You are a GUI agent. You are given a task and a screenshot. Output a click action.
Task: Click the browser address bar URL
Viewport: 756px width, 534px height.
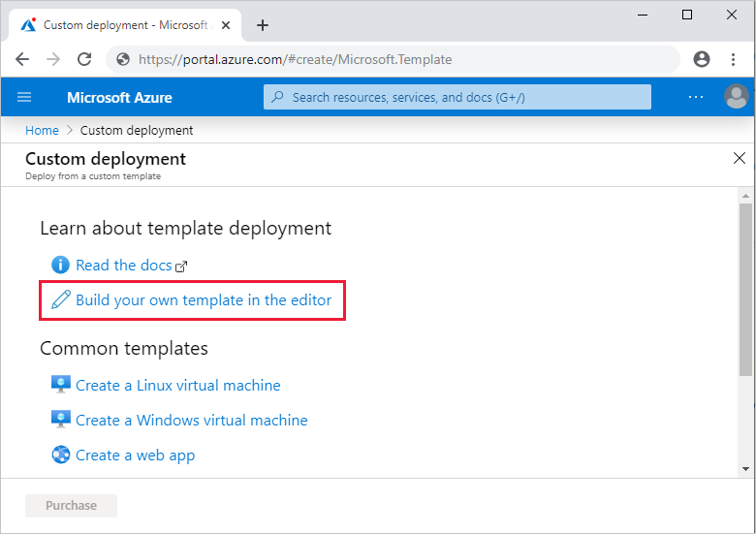click(295, 59)
